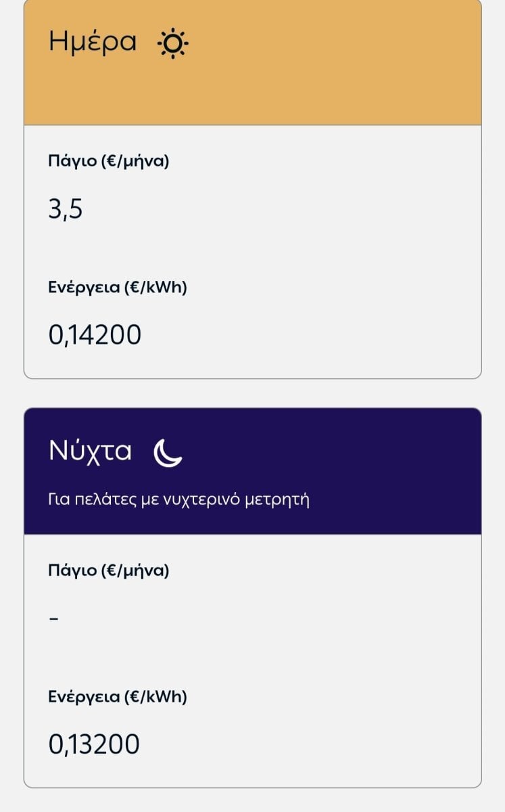Click the night fixed charge dash value
This screenshot has width=505, height=812.
(53, 619)
